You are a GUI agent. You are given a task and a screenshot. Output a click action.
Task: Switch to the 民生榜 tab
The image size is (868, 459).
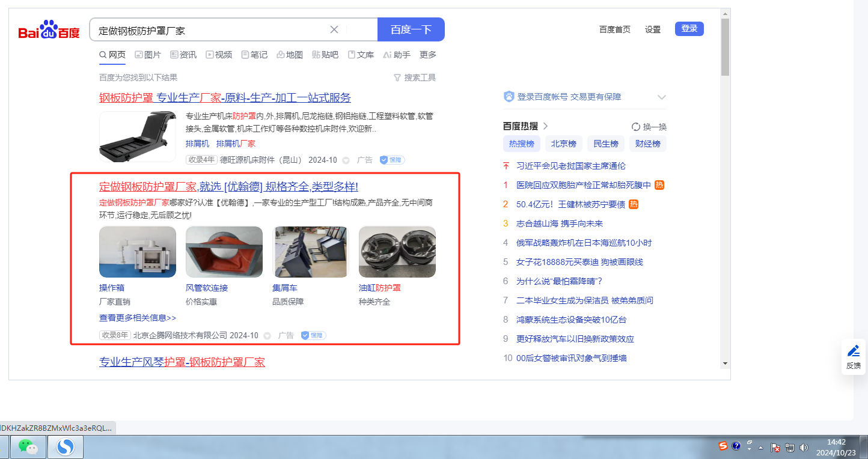point(606,144)
